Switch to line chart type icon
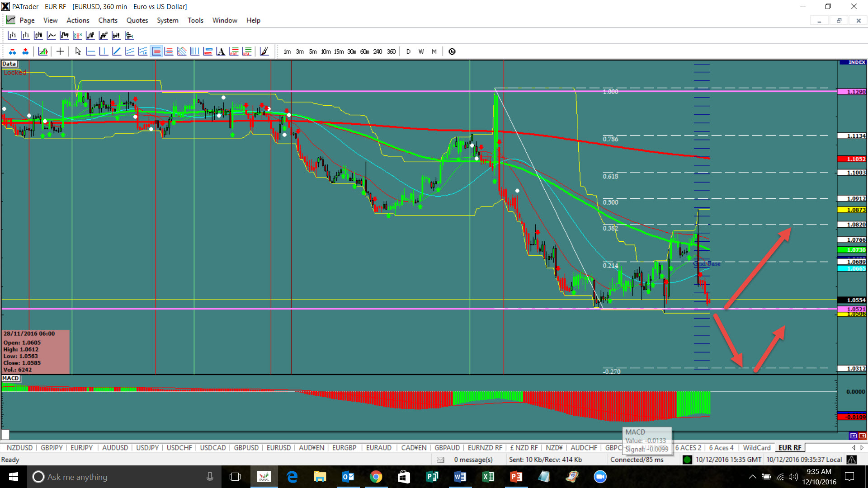The width and height of the screenshot is (868, 488). 52,35
